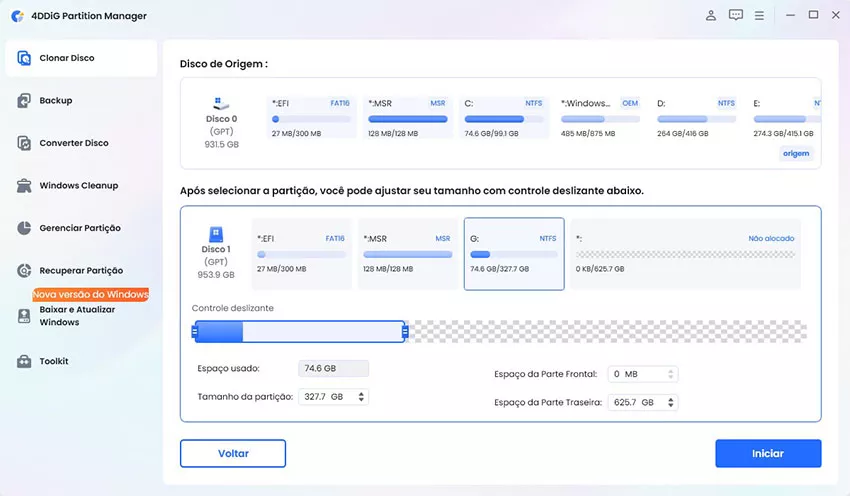The image size is (850, 496).
Task: Click the Clonar Disco sidebar icon
Action: pos(24,58)
